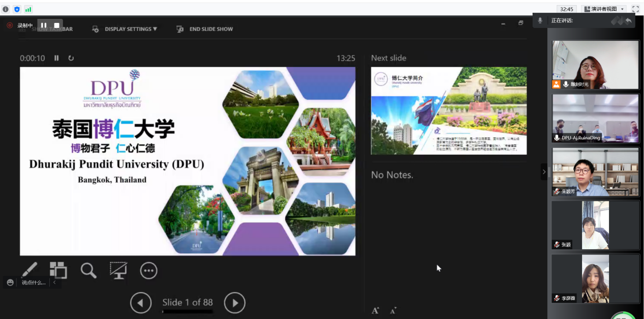
Task: Click the orange host icon on 雕刻时光
Action: pyautogui.click(x=557, y=84)
